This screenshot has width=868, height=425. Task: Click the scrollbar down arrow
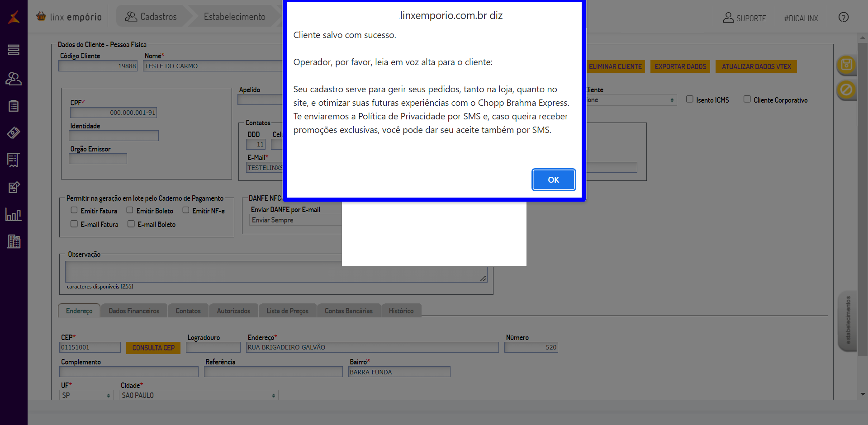point(863,394)
